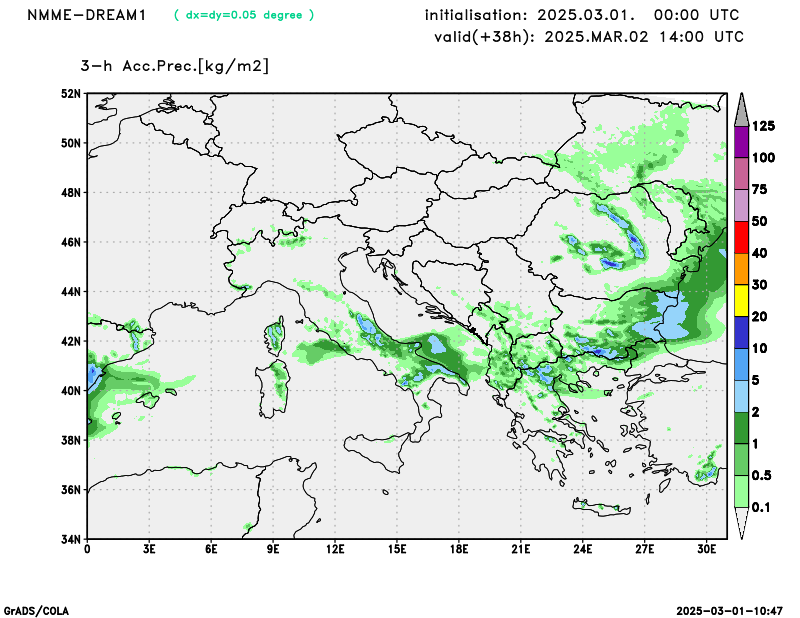Click the dark green swatch between 1 and 2
Viewport: 800px width, 618px height.
pyautogui.click(x=741, y=428)
